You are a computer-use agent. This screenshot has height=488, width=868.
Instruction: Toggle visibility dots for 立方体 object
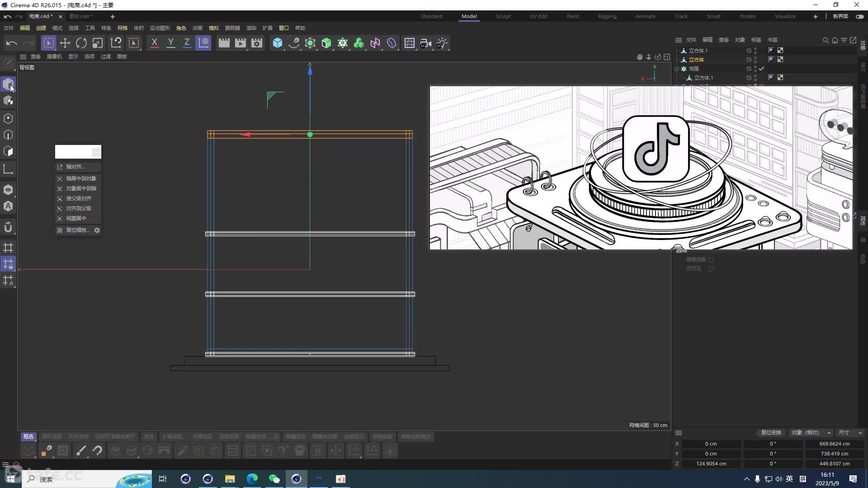point(755,60)
